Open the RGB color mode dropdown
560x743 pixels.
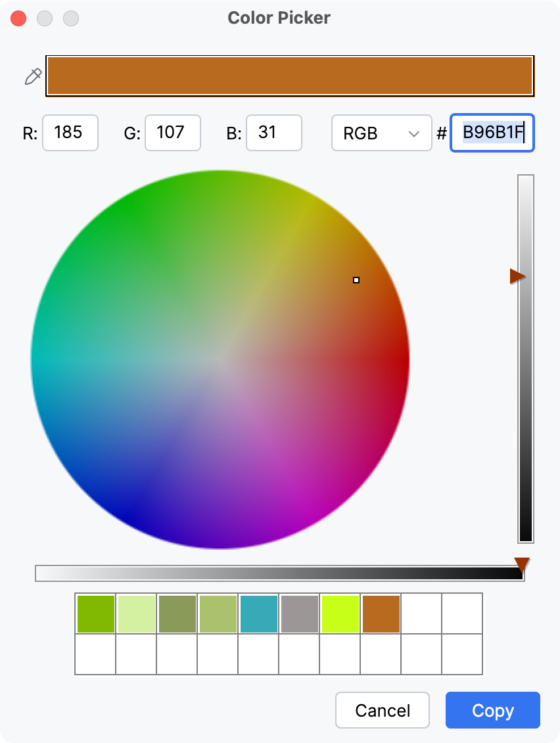381,133
